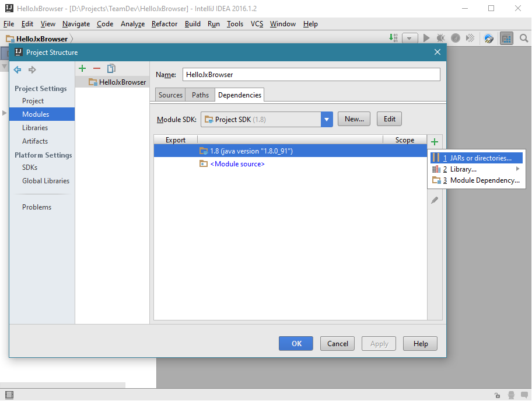Open the Analyze menu
532x401 pixels.
[132, 24]
